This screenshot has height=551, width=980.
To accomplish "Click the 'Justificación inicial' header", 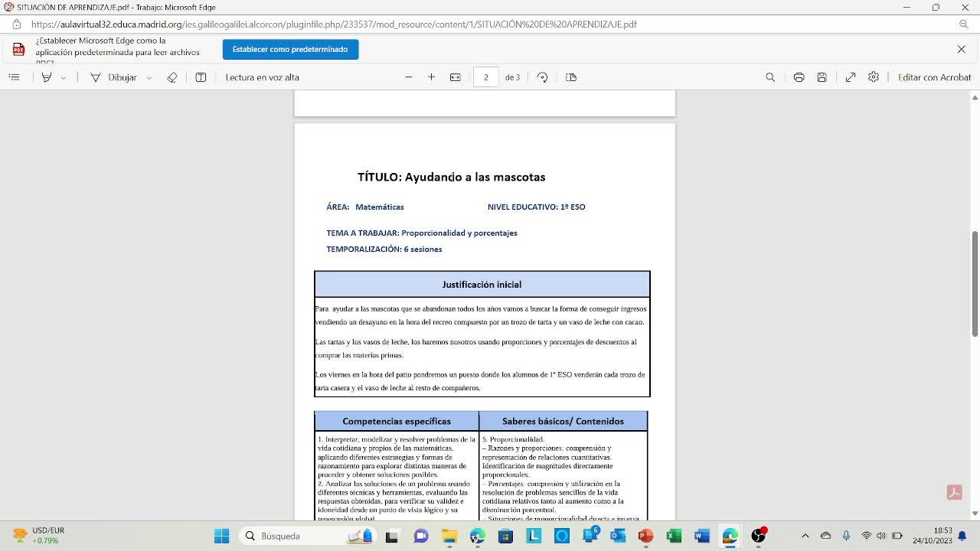I will (482, 285).
